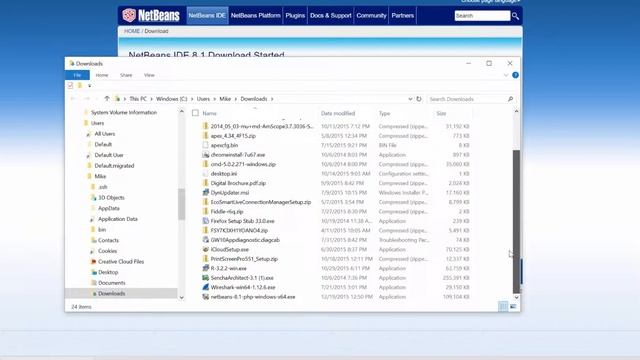The width and height of the screenshot is (640, 360).
Task: Select the Documents folder in tree
Action: pos(111,282)
